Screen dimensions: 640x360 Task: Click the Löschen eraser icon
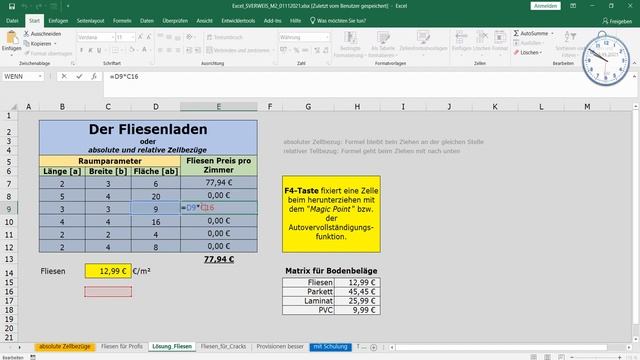coord(516,52)
